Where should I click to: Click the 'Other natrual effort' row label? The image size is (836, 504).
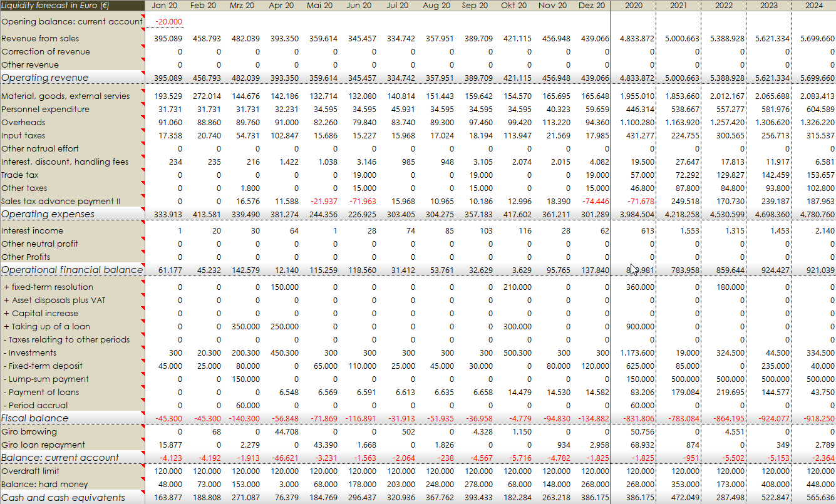(x=40, y=149)
